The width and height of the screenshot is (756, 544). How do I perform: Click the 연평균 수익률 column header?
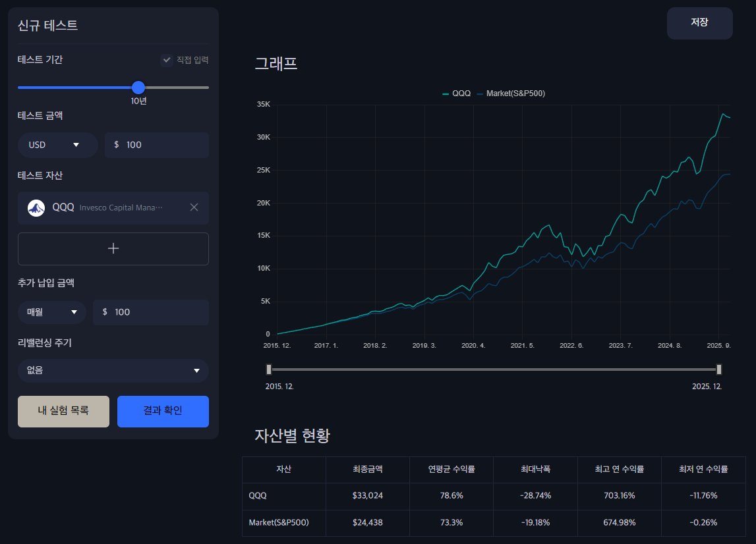pos(451,470)
